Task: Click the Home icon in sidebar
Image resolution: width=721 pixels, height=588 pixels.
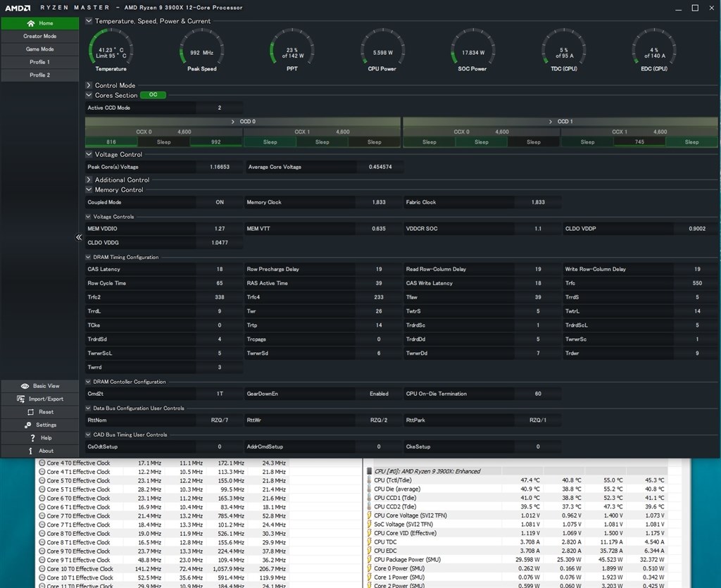Action: coord(30,23)
